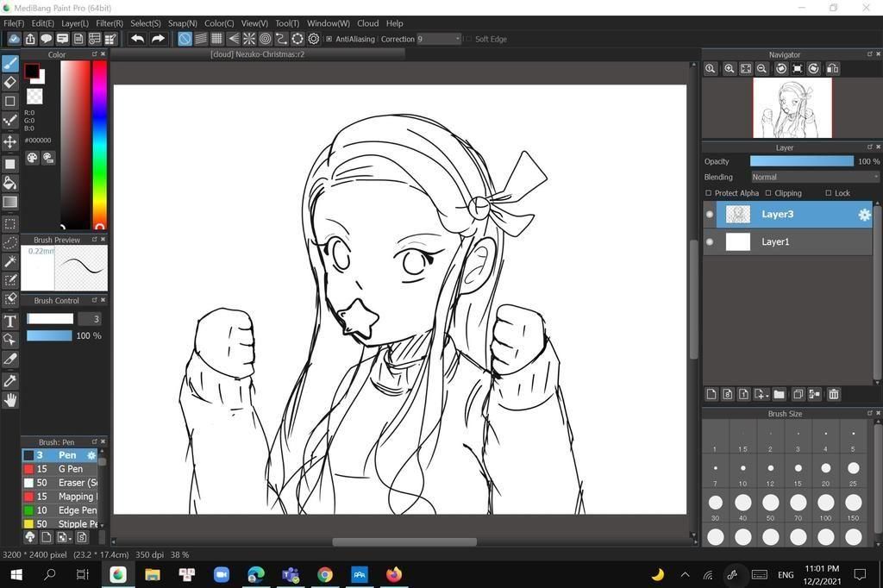Image resolution: width=883 pixels, height=588 pixels.
Task: Open Layer menu
Action: pyautogui.click(x=75, y=23)
